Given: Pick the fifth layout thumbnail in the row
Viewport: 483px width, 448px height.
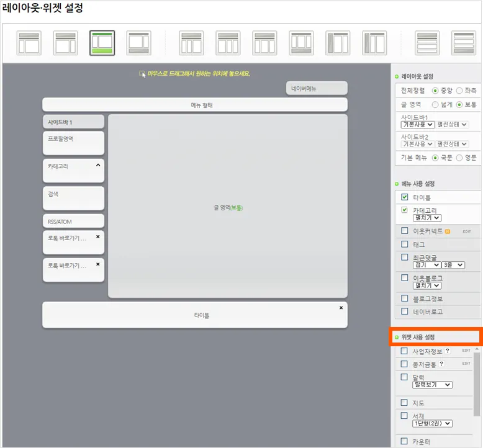Looking at the screenshot, I should coord(191,43).
